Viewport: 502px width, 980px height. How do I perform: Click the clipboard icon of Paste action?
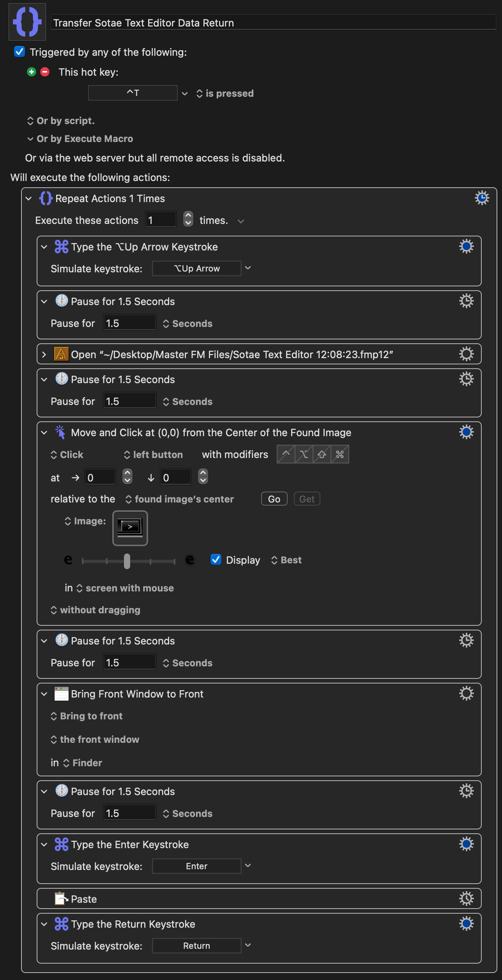[x=61, y=899]
